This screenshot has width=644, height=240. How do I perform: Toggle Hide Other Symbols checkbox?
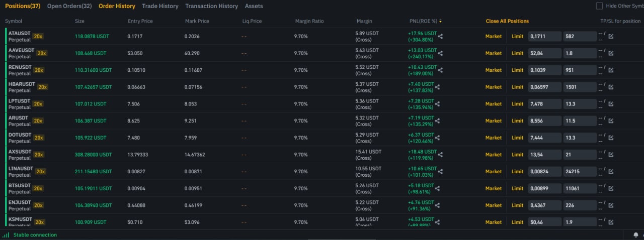click(x=599, y=6)
